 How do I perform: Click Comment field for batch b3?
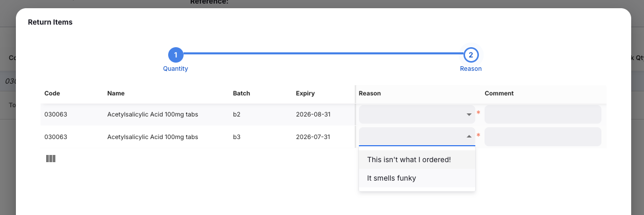coord(542,136)
